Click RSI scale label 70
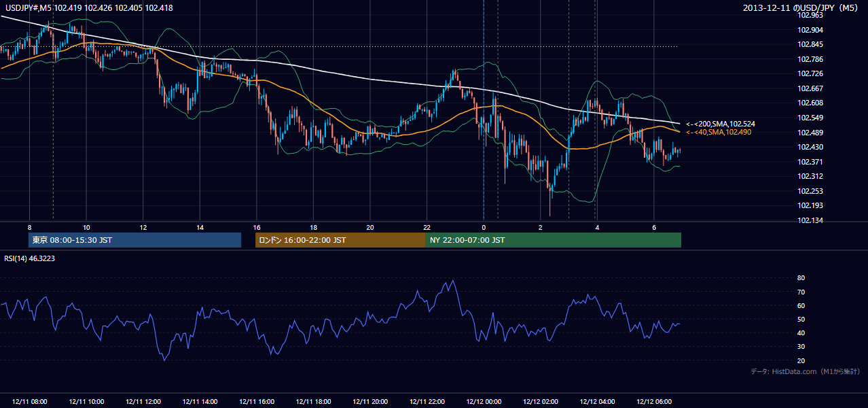 (801, 292)
